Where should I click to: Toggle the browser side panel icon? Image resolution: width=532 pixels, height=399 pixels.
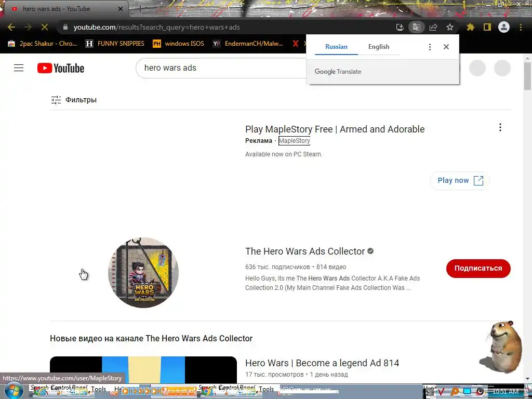click(x=487, y=27)
